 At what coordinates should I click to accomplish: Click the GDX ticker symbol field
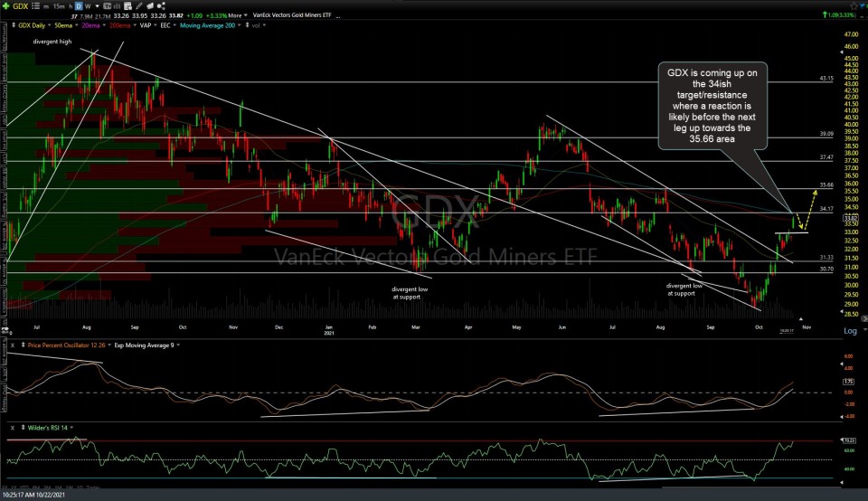(x=21, y=6)
